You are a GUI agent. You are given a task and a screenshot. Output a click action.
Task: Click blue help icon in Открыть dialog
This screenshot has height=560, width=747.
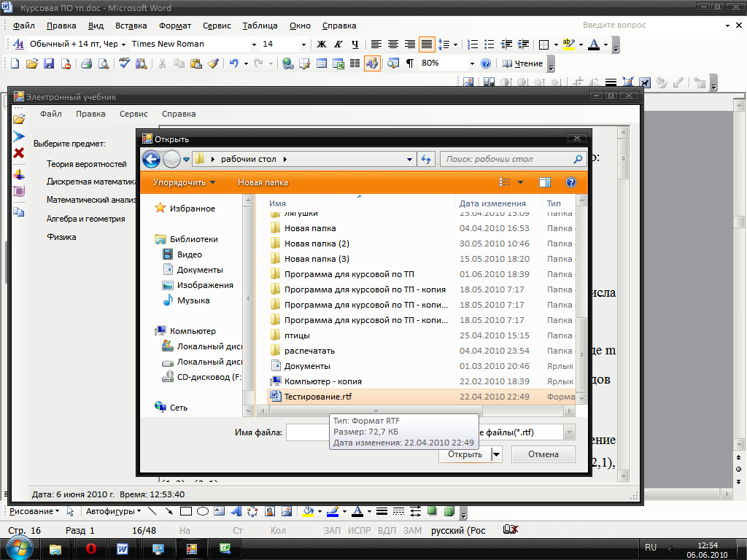pyautogui.click(x=570, y=182)
